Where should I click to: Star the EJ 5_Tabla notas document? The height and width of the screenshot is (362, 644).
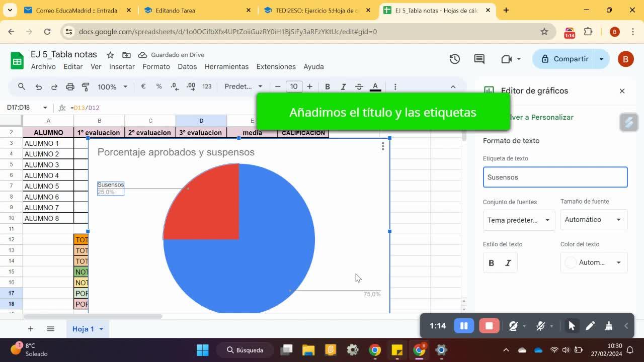pyautogui.click(x=110, y=55)
